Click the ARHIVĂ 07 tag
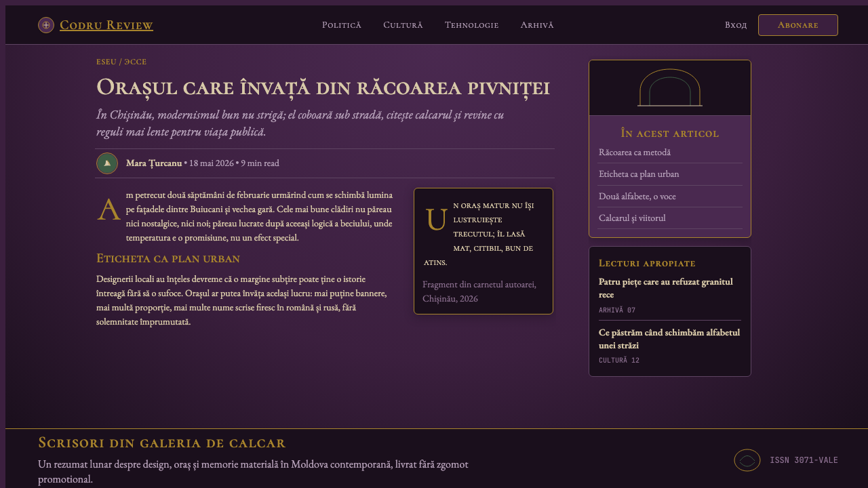This screenshot has height=488, width=868. tap(617, 310)
